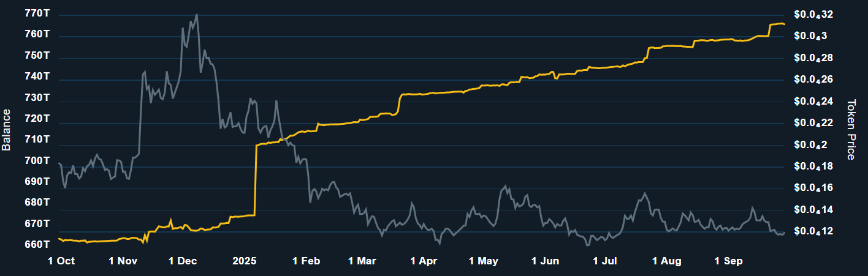Select the "2025" year label on the x-axis
This screenshot has height=276, width=868.
pyautogui.click(x=244, y=261)
